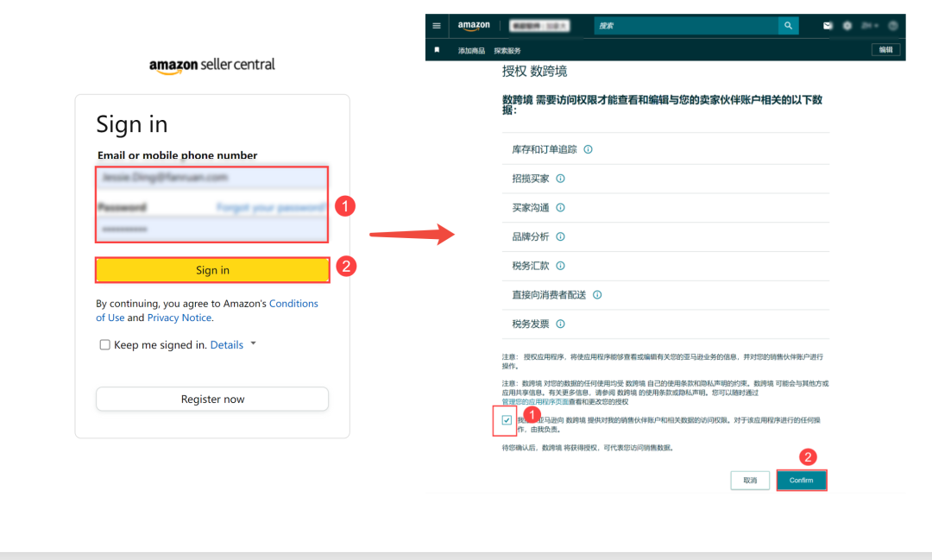Expand the Details arrow next to Keep me signed in

coord(253,343)
